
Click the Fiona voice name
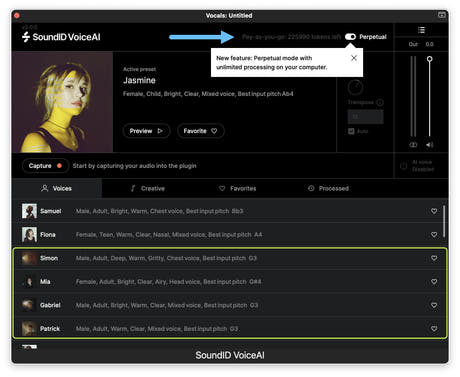[x=48, y=235]
